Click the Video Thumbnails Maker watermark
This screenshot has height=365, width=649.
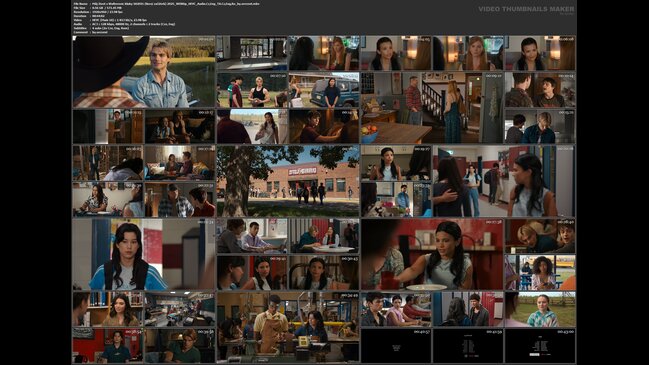pos(526,9)
